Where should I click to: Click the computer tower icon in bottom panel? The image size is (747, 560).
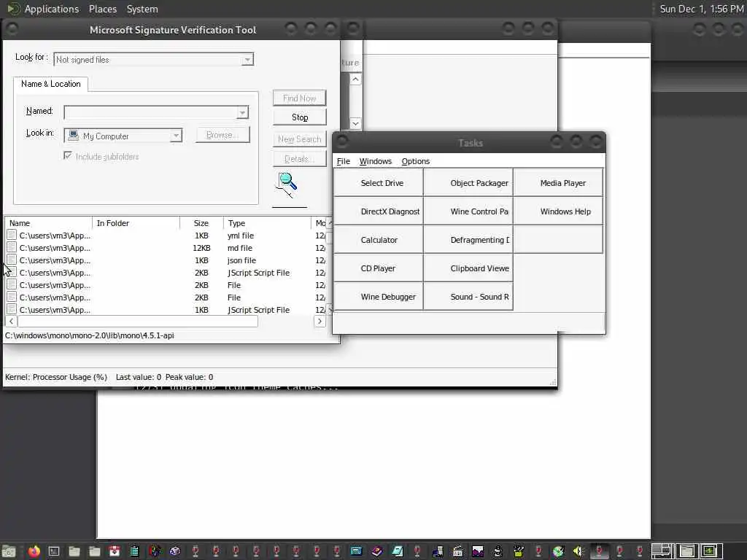438,551
